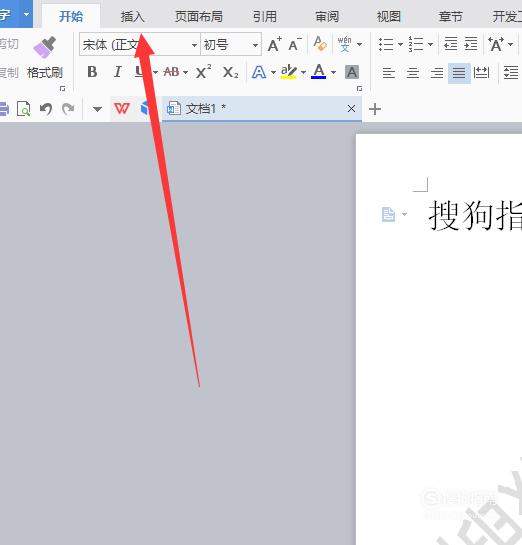Clear formatting with eraser icon
The width and height of the screenshot is (522, 545).
(x=320, y=44)
